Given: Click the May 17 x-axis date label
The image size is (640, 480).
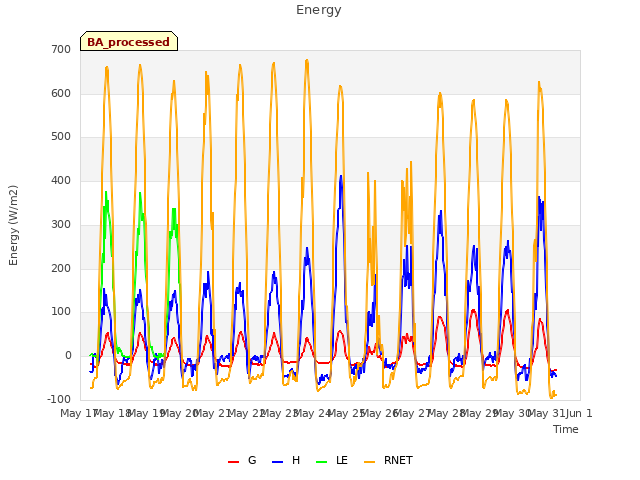Looking at the screenshot, I should coord(78,413).
